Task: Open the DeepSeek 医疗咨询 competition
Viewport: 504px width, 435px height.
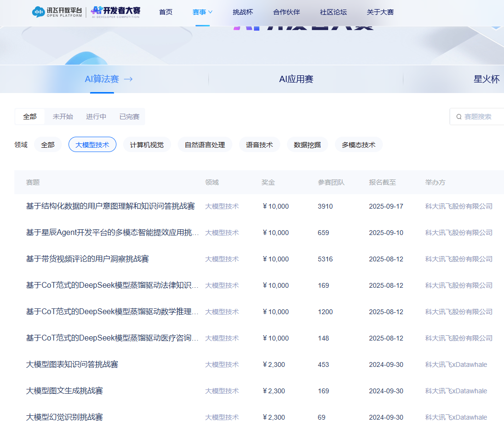Action: click(112, 338)
